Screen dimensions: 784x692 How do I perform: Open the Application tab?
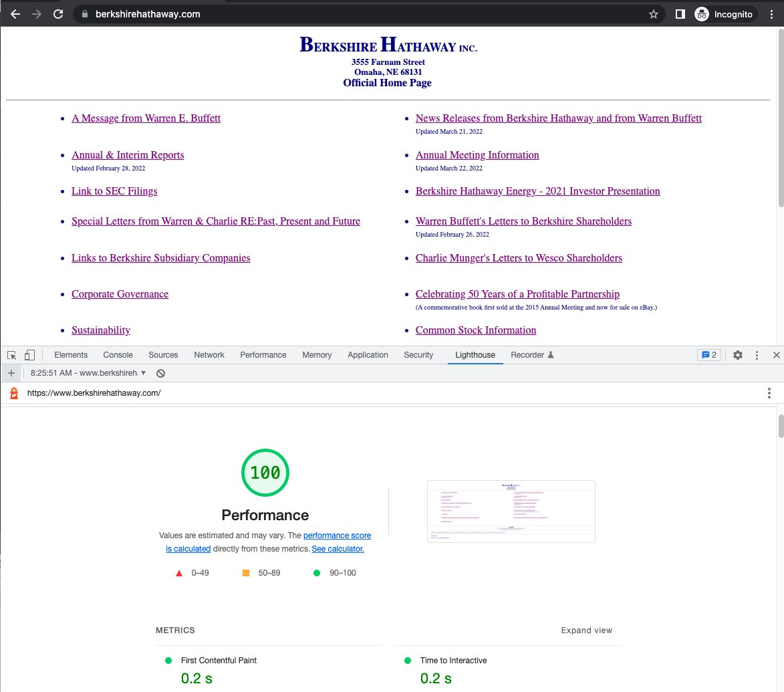click(368, 355)
